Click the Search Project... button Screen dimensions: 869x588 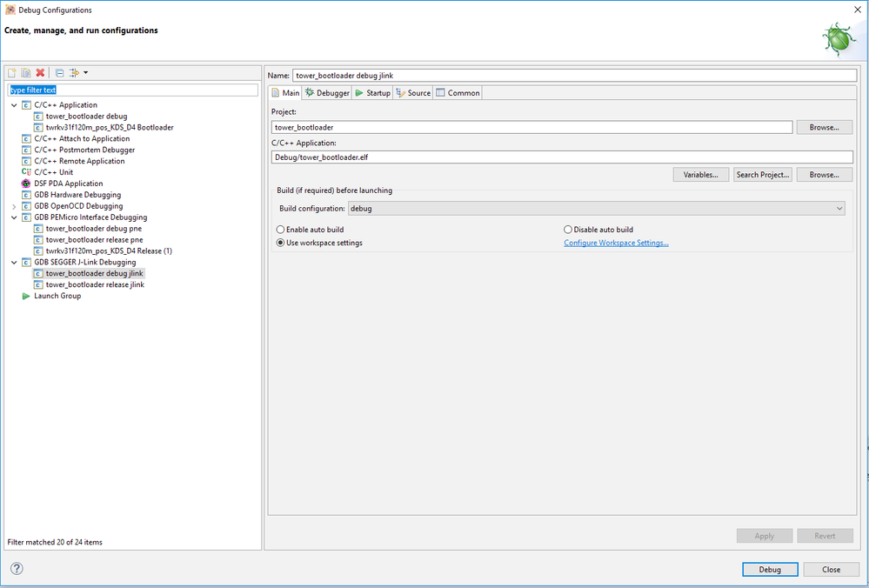[x=763, y=175]
